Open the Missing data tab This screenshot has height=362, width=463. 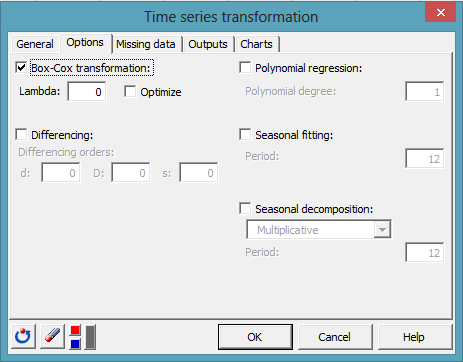click(146, 44)
